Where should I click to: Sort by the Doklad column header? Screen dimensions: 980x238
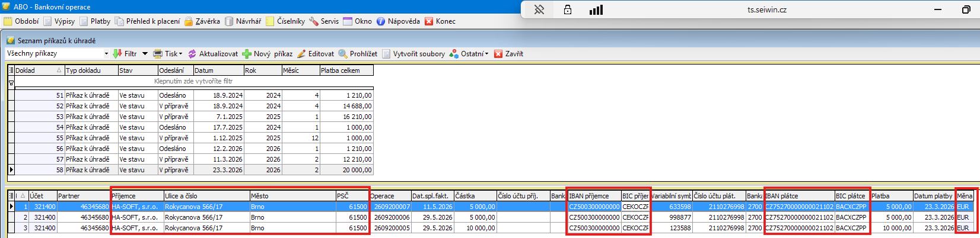tap(36, 70)
